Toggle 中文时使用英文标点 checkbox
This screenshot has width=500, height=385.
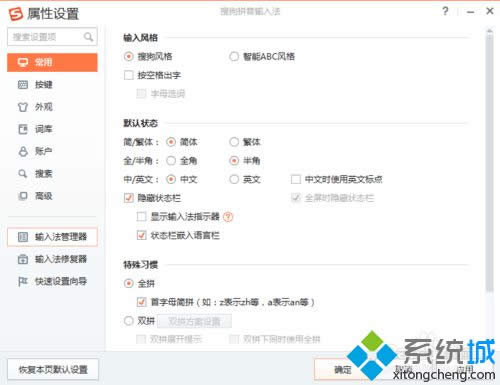tap(296, 179)
